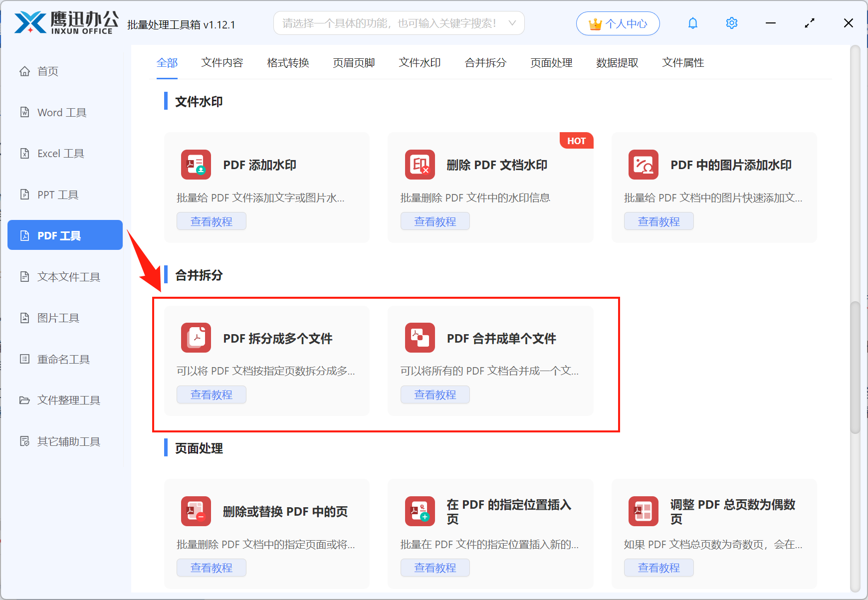
Task: Select Word 工具 in the sidebar
Action: click(x=61, y=112)
